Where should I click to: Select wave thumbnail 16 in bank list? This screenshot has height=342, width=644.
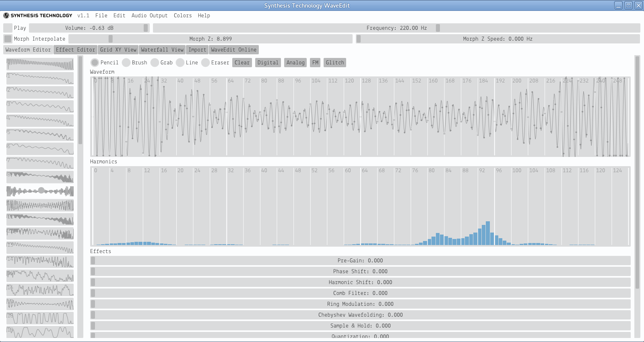coord(40,290)
